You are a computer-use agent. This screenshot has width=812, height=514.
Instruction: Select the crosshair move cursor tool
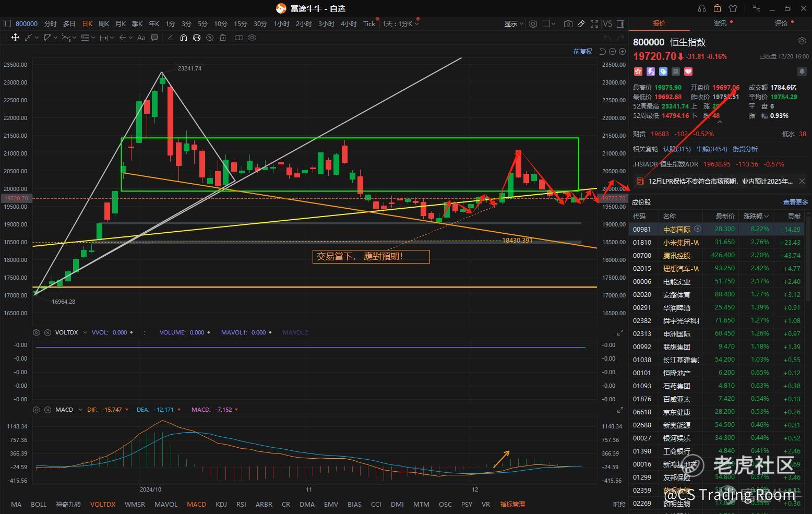[x=15, y=38]
